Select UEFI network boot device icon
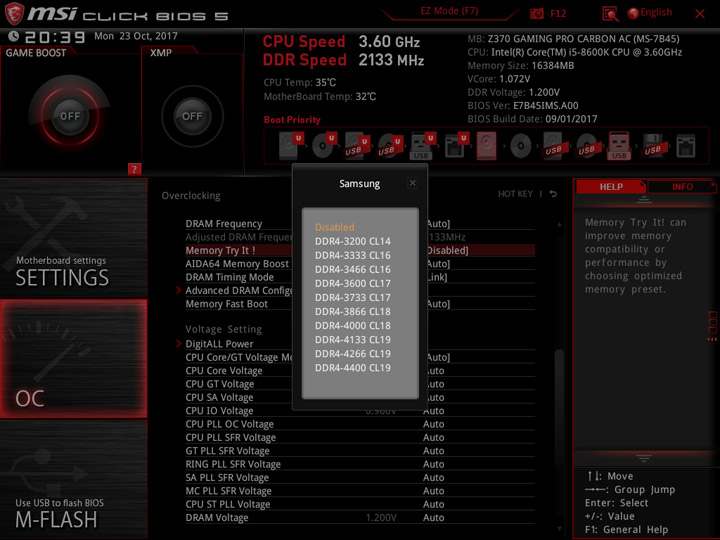This screenshot has width=720, height=540. pos(456,146)
